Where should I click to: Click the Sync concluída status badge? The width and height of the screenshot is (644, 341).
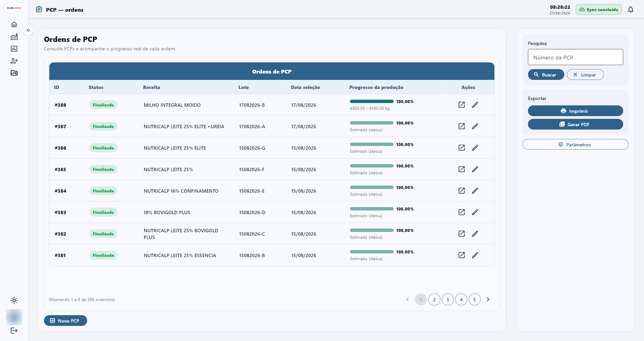599,10
